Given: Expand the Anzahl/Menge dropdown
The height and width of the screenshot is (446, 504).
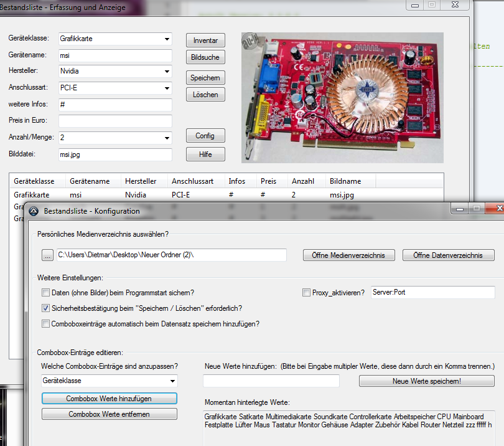Looking at the screenshot, I should pyautogui.click(x=167, y=138).
